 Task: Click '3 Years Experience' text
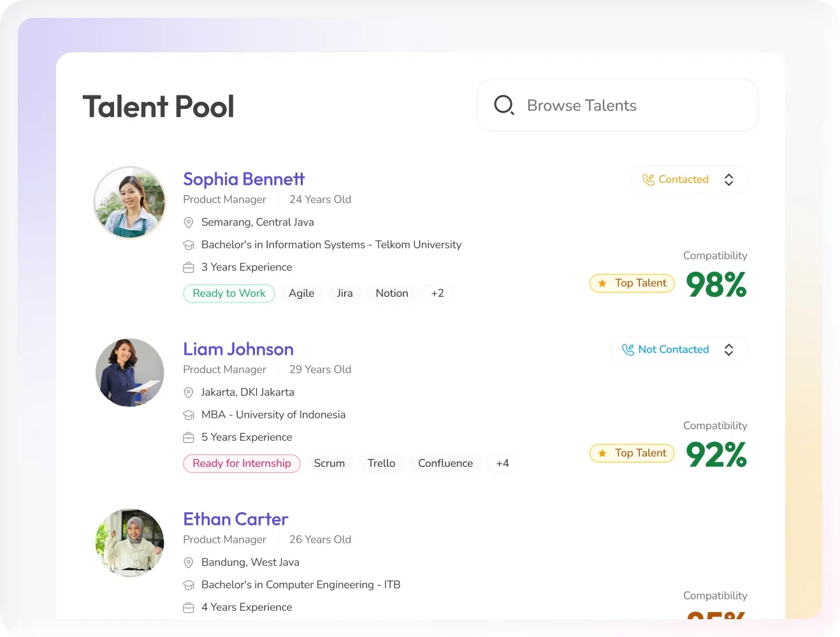[x=247, y=267]
